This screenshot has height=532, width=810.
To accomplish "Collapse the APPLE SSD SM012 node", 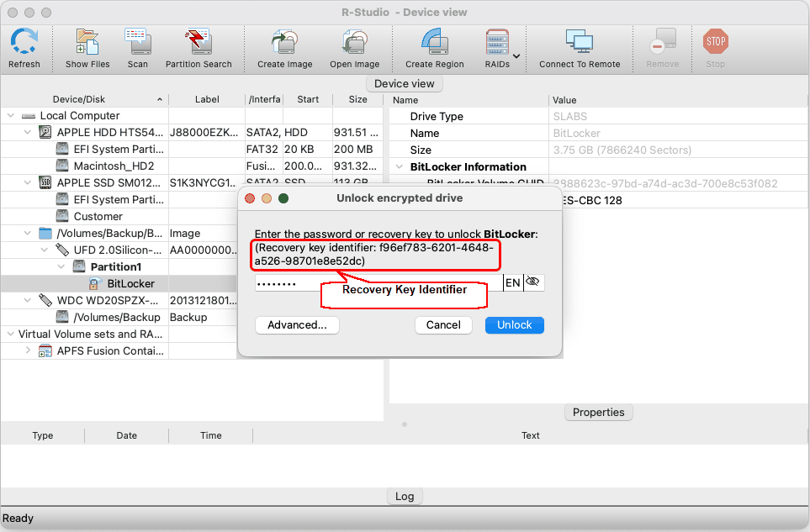I will coord(28,182).
